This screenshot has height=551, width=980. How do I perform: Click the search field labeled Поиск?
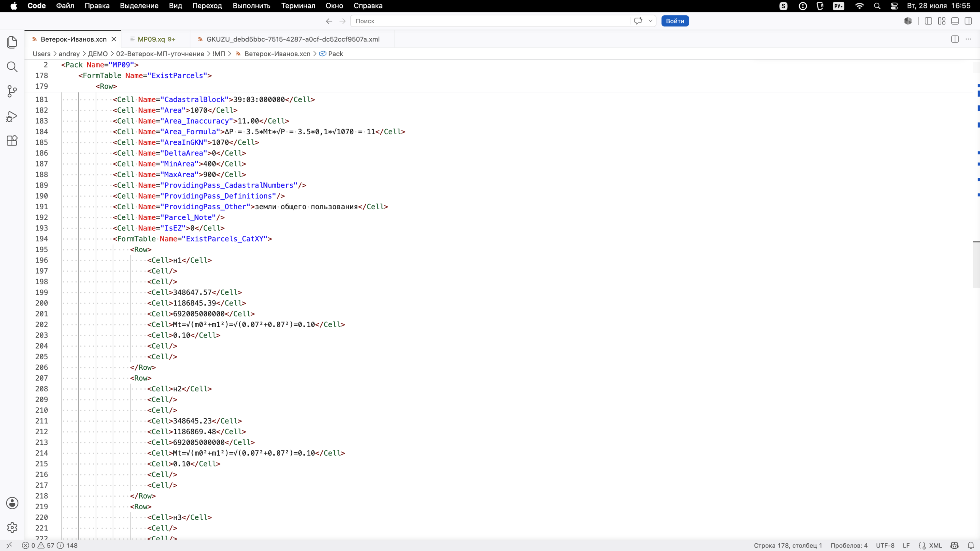[x=490, y=21]
